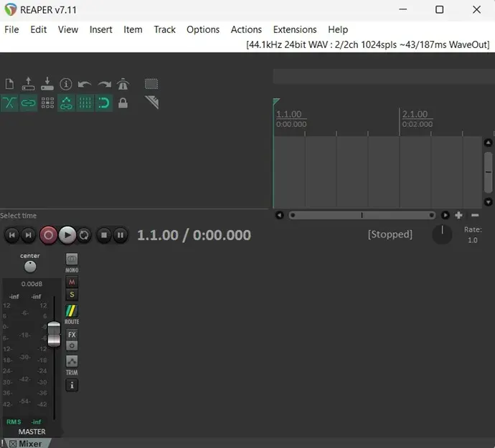Click the playback Rate knob

[442, 234]
